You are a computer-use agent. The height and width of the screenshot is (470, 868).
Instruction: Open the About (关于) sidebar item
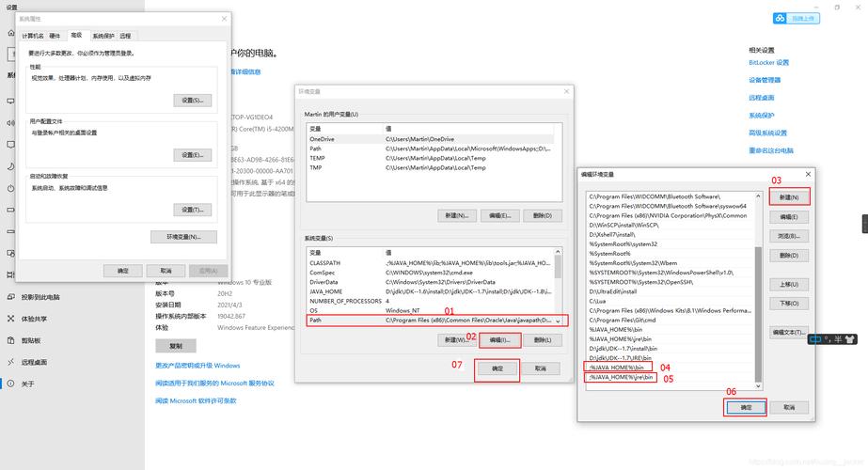(x=28, y=384)
